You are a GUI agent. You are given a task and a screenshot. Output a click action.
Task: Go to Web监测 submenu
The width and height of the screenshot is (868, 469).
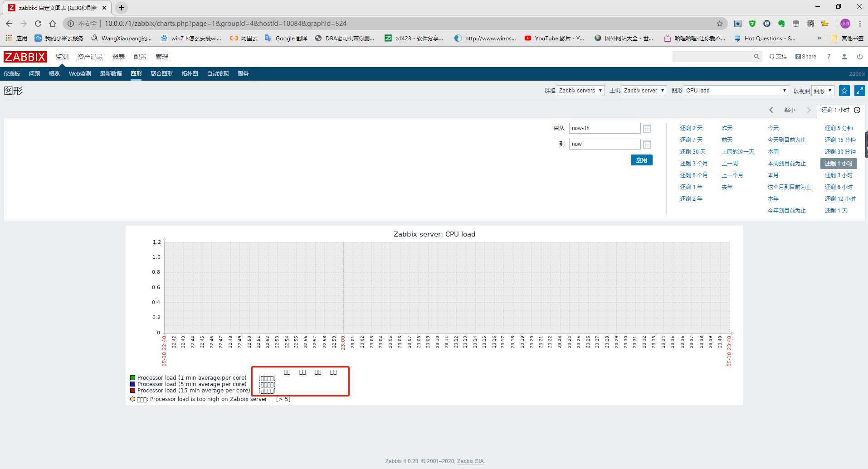(80, 73)
